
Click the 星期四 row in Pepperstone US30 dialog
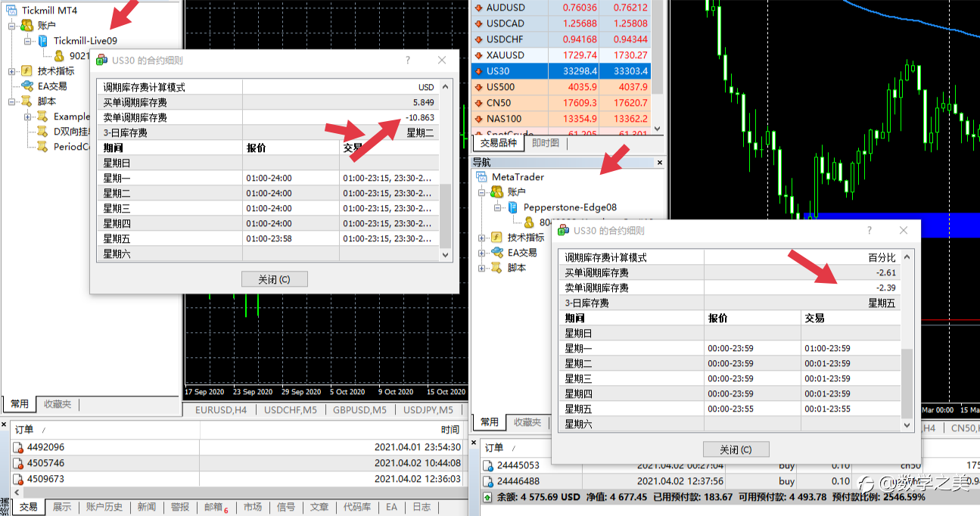pyautogui.click(x=730, y=393)
